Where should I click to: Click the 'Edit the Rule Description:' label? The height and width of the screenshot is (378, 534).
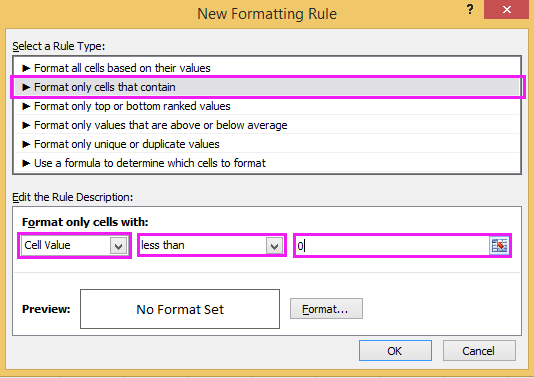73,197
